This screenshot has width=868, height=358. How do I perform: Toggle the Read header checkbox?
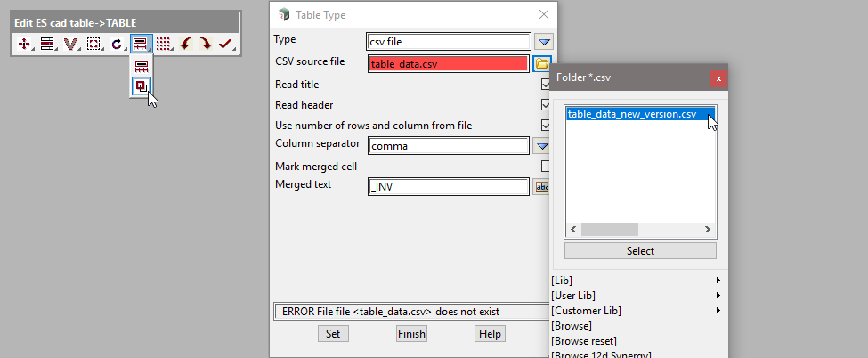[546, 105]
